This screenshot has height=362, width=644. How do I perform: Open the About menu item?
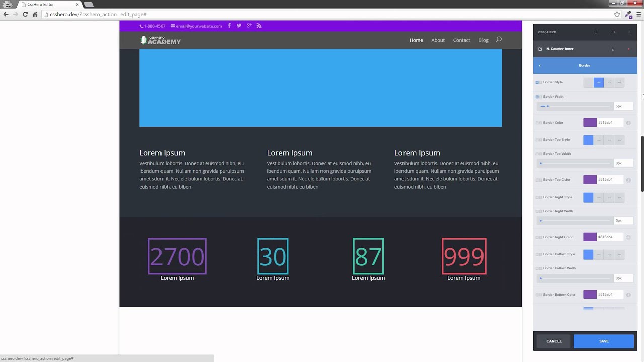(x=438, y=40)
